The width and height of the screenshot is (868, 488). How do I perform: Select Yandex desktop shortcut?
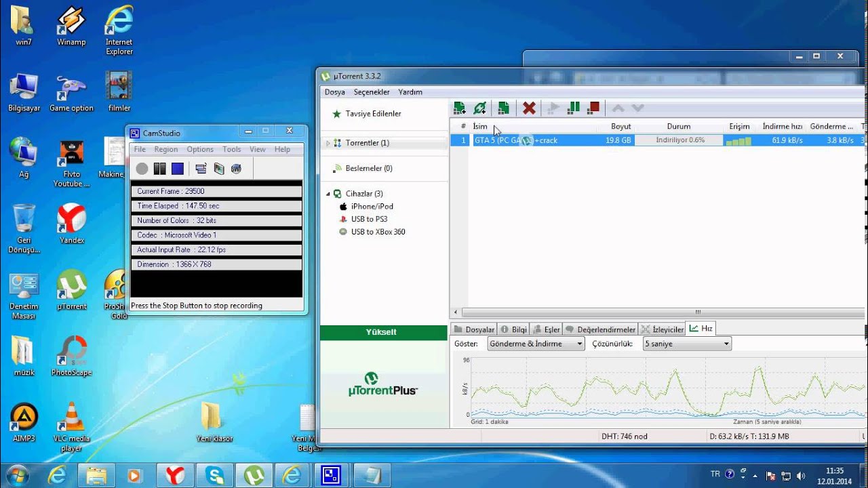pyautogui.click(x=71, y=224)
